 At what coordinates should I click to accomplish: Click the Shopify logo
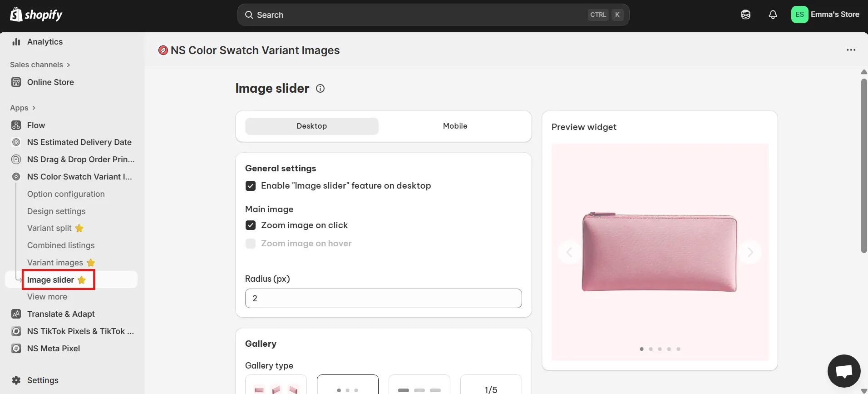click(36, 15)
